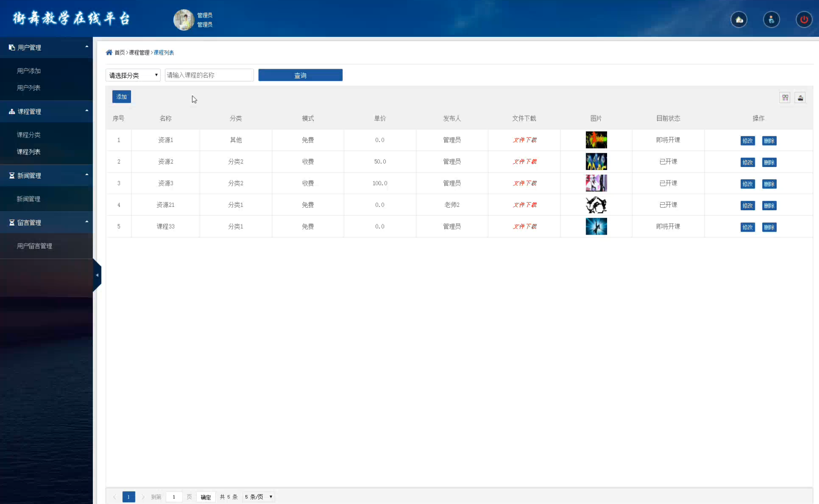Open the thumbnail image of 课程33
The height and width of the screenshot is (504, 819).
596,227
